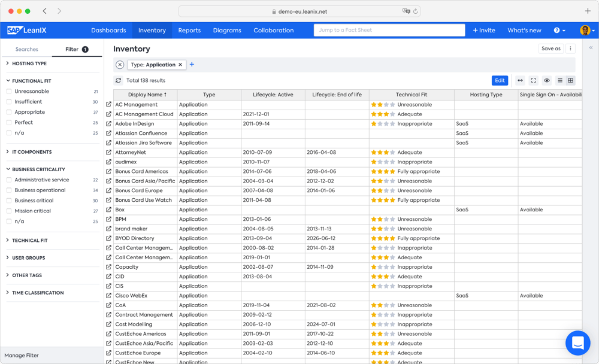Image resolution: width=599 pixels, height=364 pixels.
Task: Click in the Jump to a Fact Sheet field
Action: [x=389, y=30]
